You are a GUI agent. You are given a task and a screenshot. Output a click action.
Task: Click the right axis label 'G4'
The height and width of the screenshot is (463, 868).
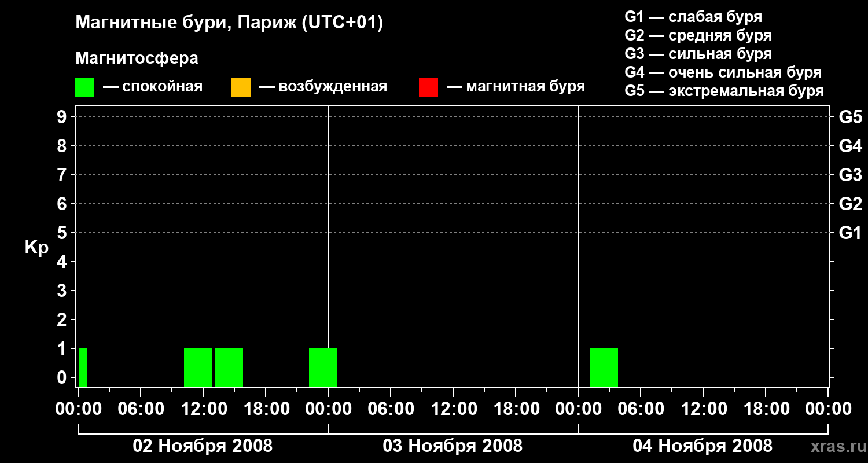pyautogui.click(x=851, y=146)
